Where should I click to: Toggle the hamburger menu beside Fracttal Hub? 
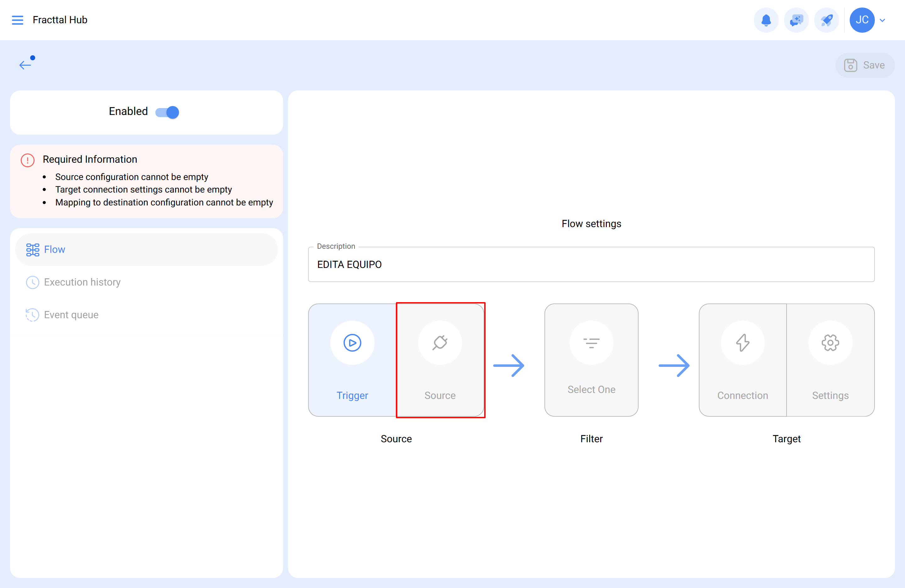pyautogui.click(x=18, y=20)
